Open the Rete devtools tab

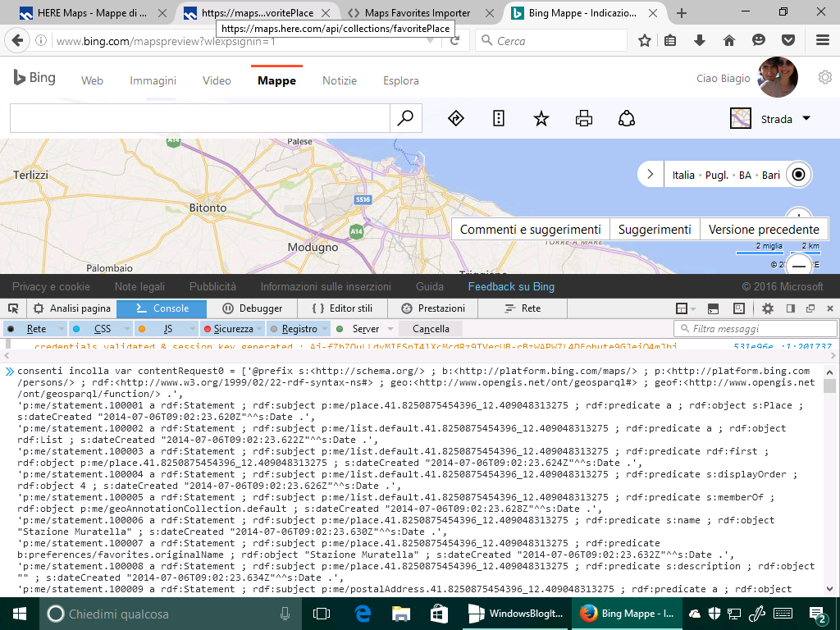coord(523,308)
